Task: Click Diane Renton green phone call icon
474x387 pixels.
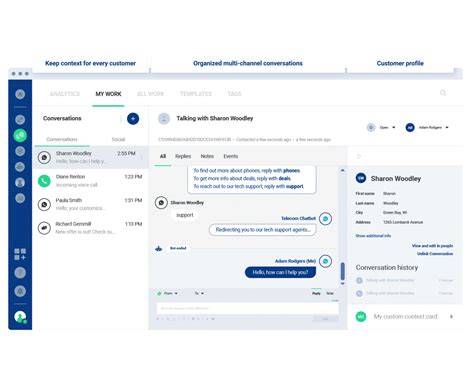Action: pyautogui.click(x=44, y=181)
